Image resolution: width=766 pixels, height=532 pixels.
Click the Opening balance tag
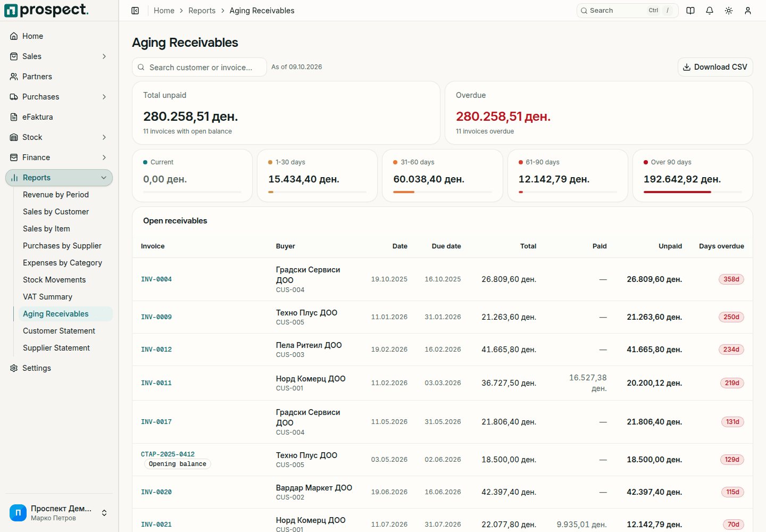point(178,464)
